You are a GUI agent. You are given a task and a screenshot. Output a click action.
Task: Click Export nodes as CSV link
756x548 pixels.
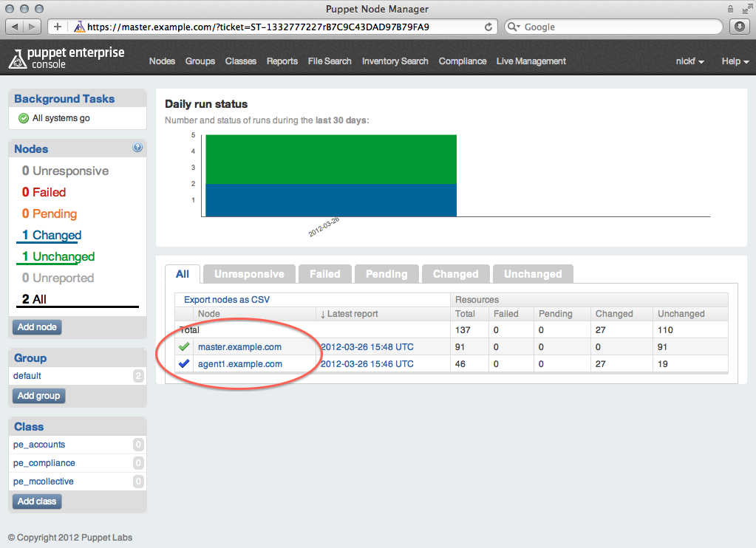tap(227, 299)
